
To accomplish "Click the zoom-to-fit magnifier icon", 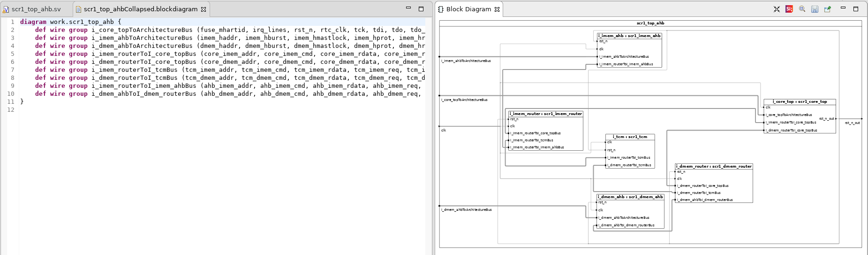I will click(x=802, y=9).
